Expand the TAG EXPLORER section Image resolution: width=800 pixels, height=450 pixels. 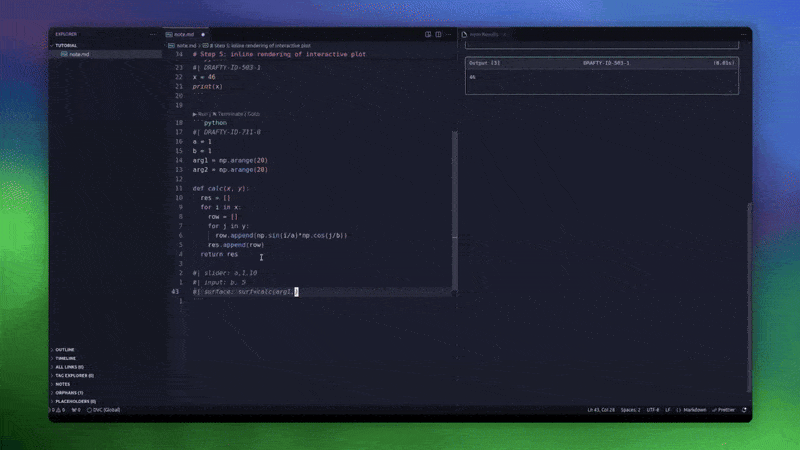point(74,376)
